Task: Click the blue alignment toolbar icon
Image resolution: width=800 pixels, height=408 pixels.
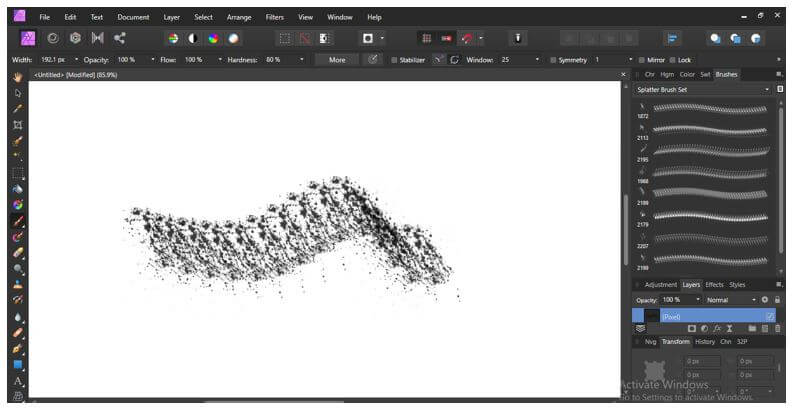Action: 672,38
